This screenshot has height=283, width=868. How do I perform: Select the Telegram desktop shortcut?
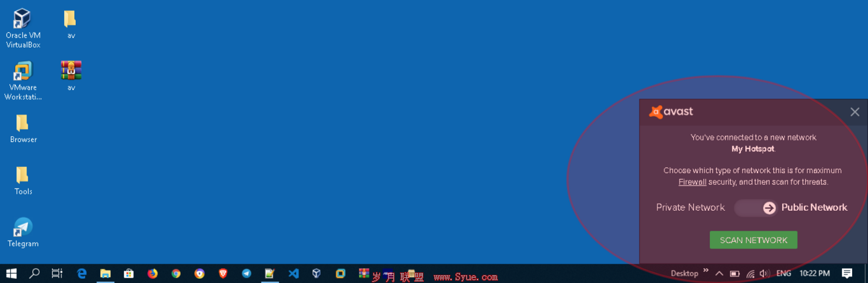coord(23,233)
